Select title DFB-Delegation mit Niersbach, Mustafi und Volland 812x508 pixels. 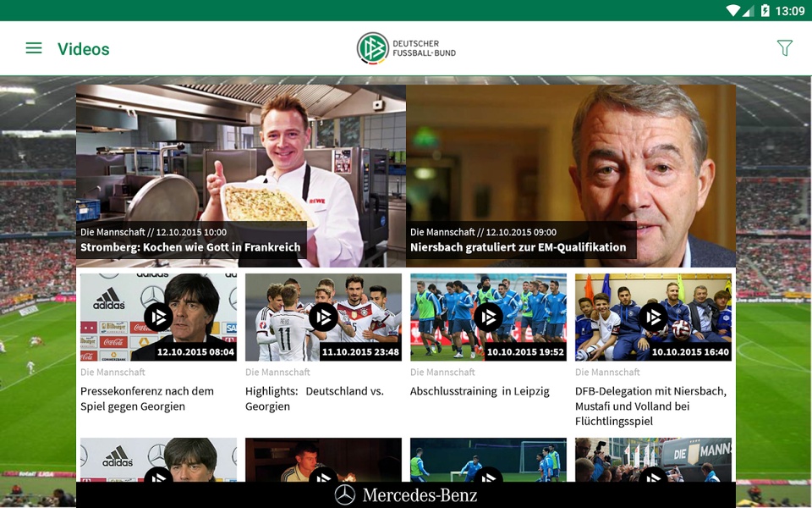(x=651, y=406)
